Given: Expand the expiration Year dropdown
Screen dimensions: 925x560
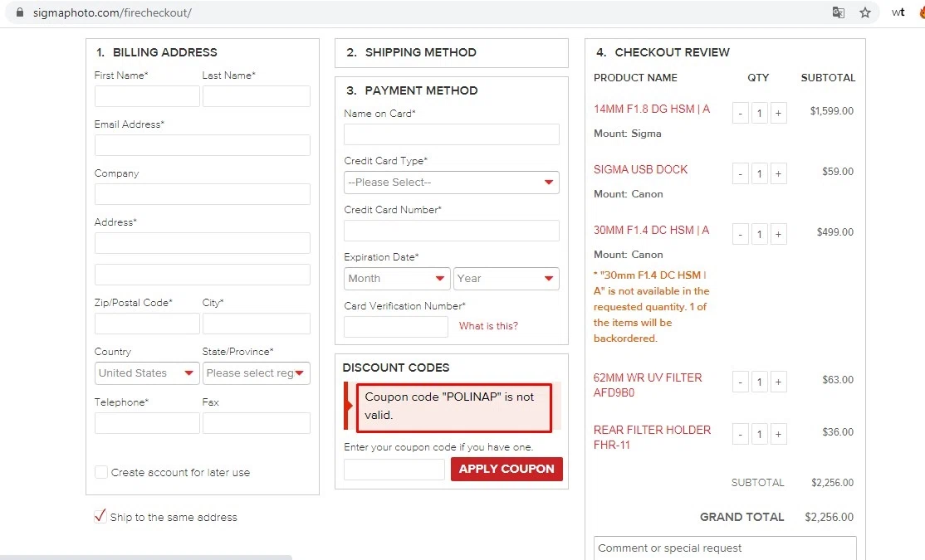Looking at the screenshot, I should click(x=506, y=279).
